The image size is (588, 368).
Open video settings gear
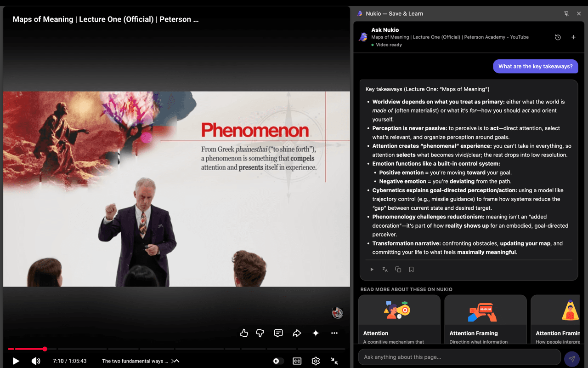[316, 361]
